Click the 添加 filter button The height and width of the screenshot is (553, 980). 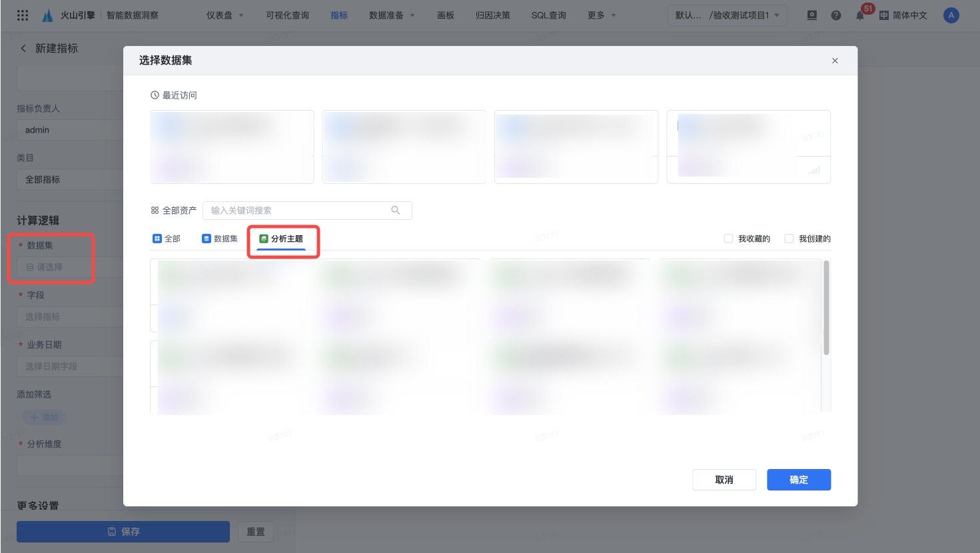point(44,417)
